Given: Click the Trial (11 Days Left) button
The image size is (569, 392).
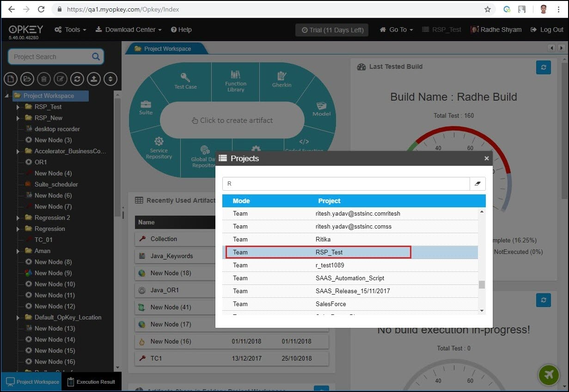Looking at the screenshot, I should coord(332,30).
